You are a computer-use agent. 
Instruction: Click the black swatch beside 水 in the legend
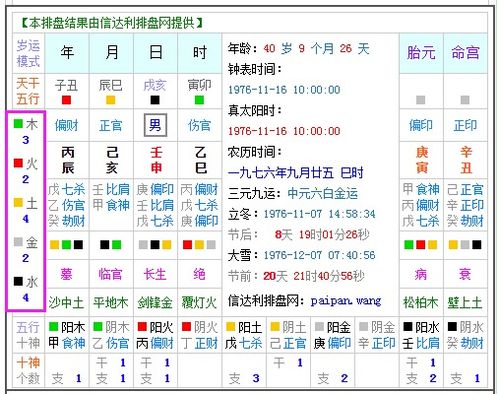(x=18, y=281)
